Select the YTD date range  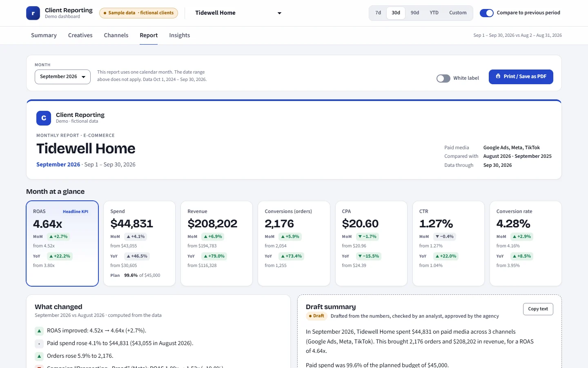pyautogui.click(x=434, y=13)
